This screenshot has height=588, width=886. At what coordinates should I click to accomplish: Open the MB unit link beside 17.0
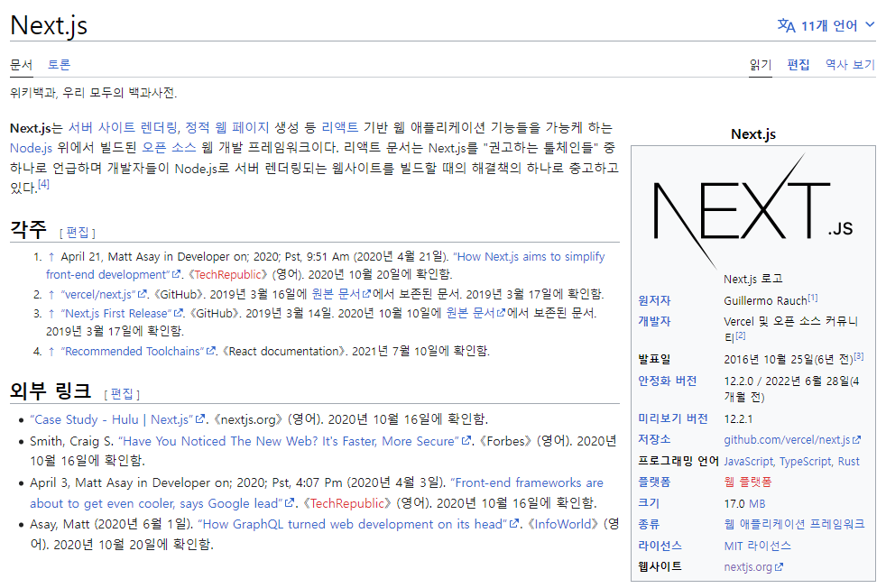pyautogui.click(x=757, y=504)
